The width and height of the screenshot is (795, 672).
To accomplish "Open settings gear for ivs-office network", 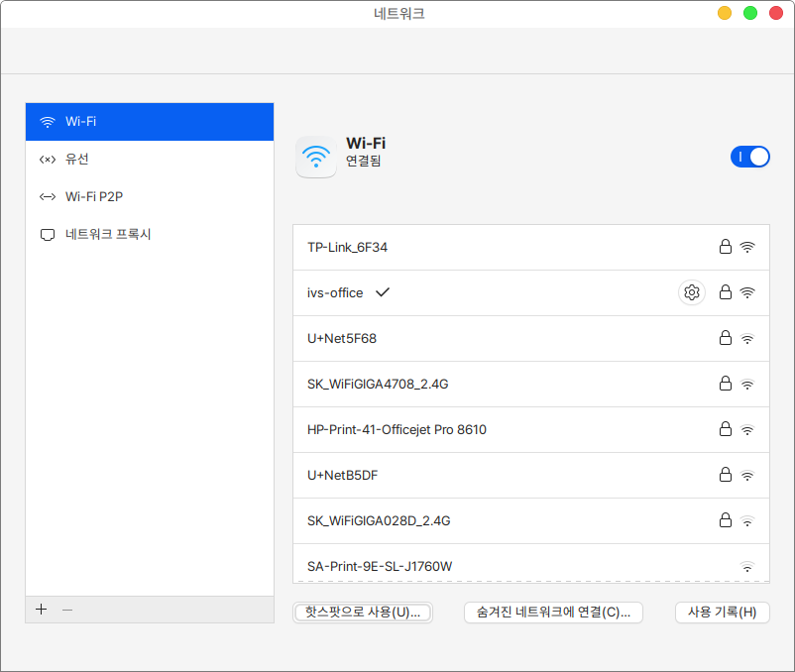I will coord(692,292).
